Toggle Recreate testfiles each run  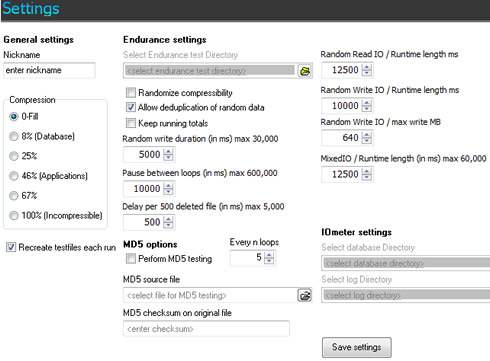11,247
